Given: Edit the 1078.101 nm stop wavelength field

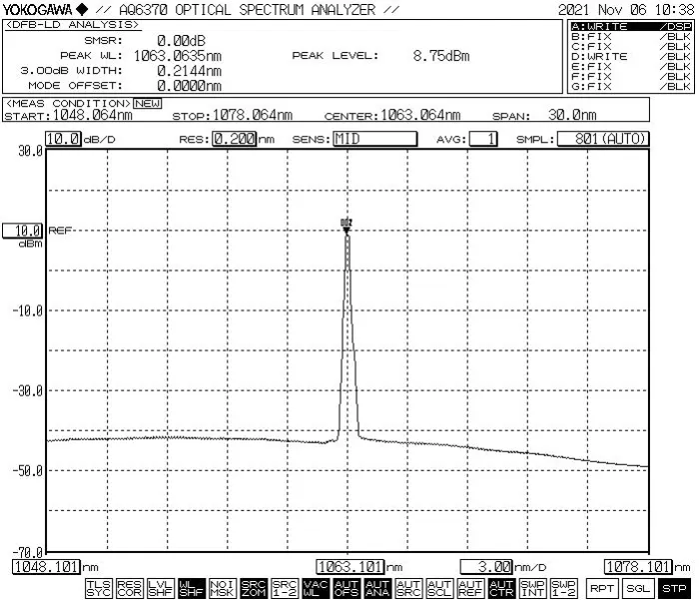Looking at the screenshot, I should point(638,567).
